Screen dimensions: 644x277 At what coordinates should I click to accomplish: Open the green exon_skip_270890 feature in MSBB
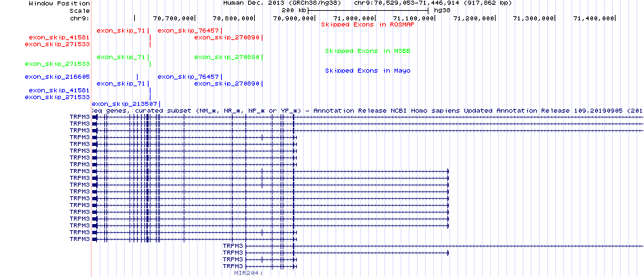pyautogui.click(x=226, y=57)
